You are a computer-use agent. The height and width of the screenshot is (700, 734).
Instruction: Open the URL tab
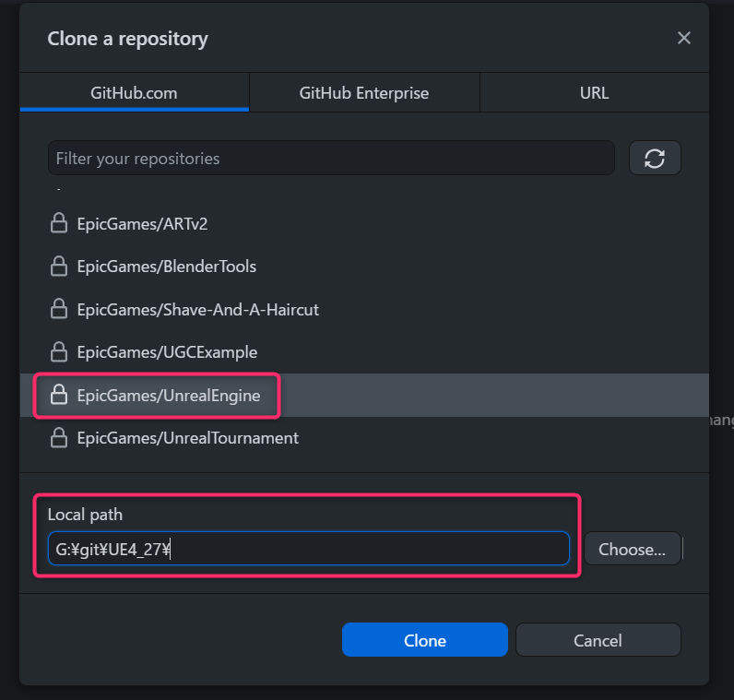[x=595, y=93]
